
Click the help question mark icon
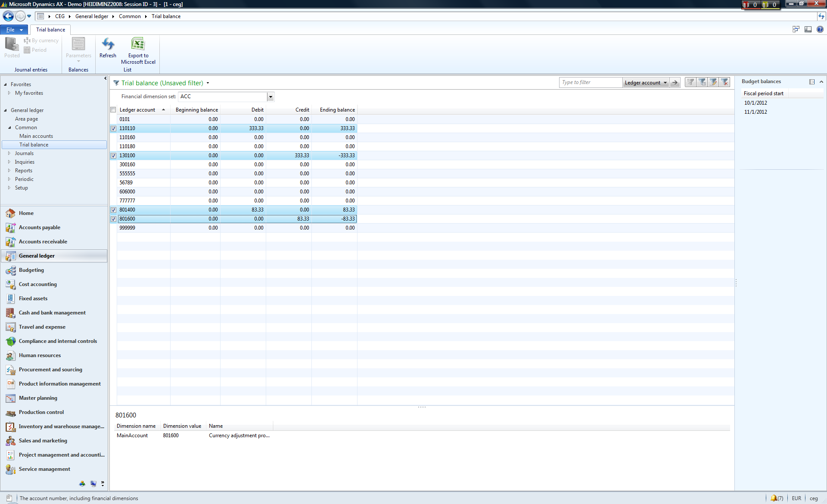(820, 29)
